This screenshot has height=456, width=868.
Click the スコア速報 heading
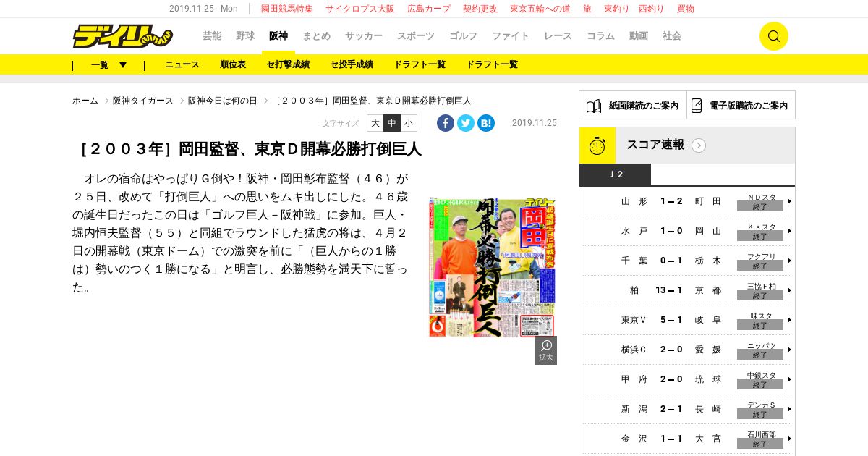(655, 145)
